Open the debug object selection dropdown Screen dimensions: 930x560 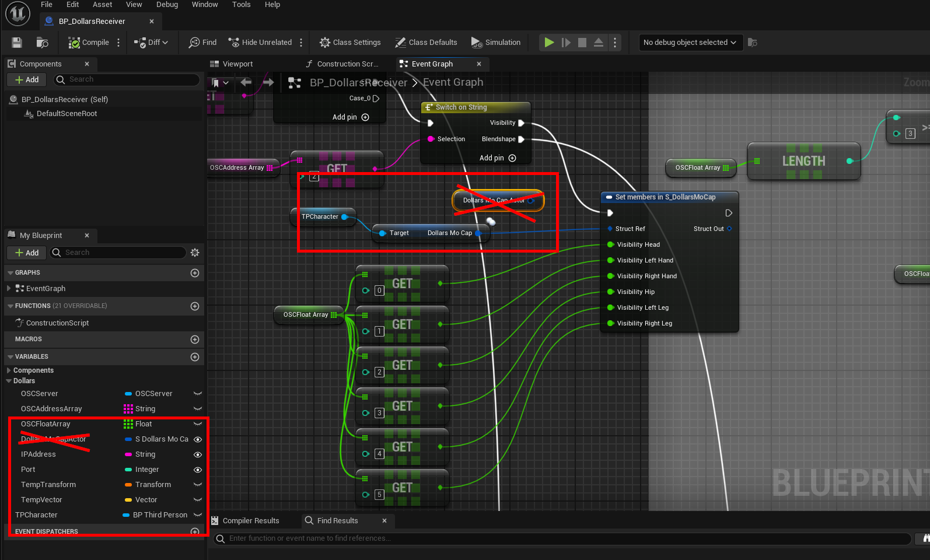[x=690, y=43]
